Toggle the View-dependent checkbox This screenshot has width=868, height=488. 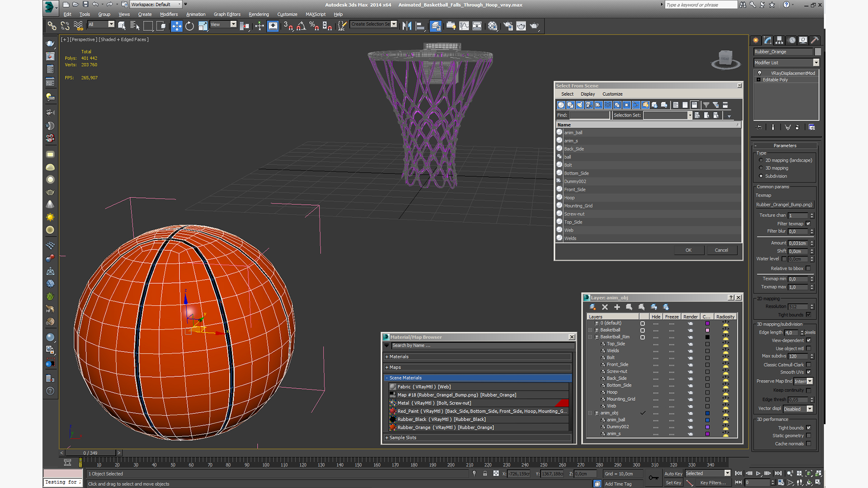[x=808, y=341]
